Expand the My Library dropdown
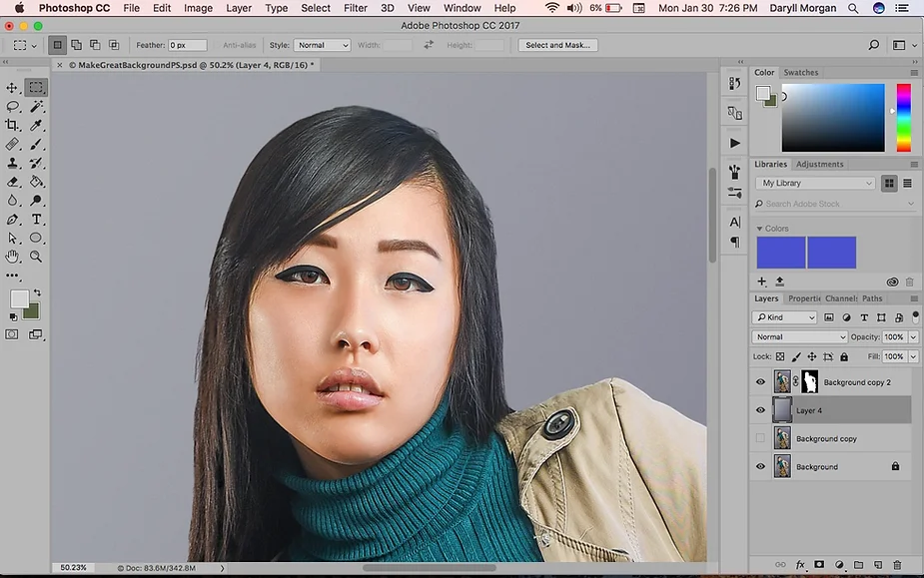 pos(815,184)
